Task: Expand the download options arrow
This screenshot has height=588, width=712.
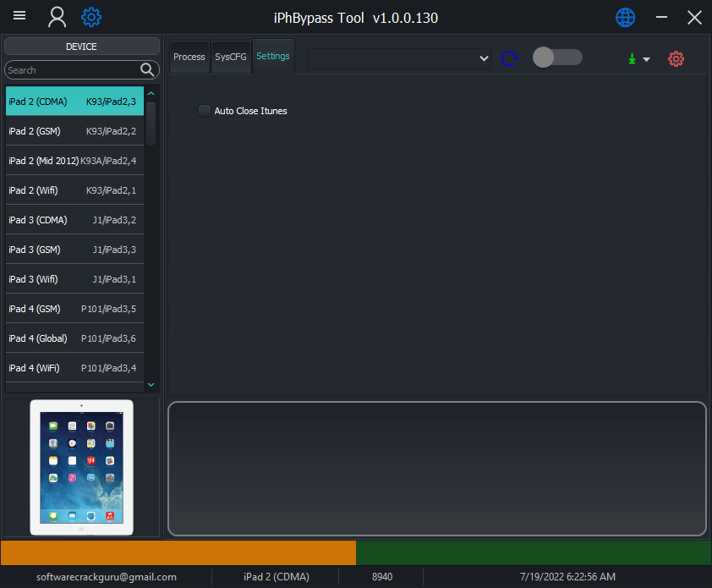Action: click(646, 59)
